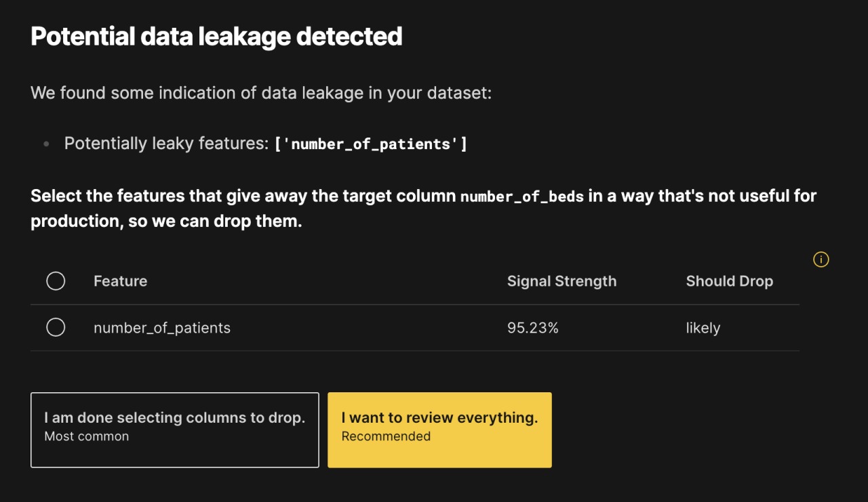Click the 'likely' value under Should Drop

(703, 327)
